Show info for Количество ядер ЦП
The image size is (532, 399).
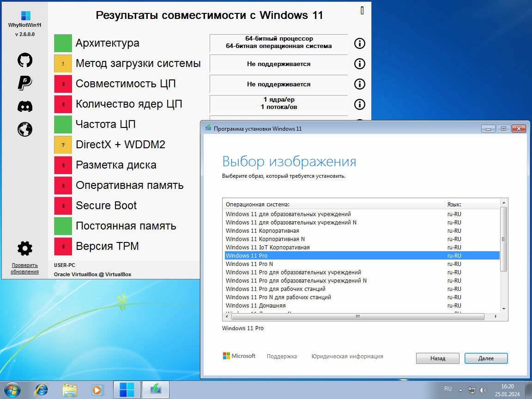(x=360, y=104)
